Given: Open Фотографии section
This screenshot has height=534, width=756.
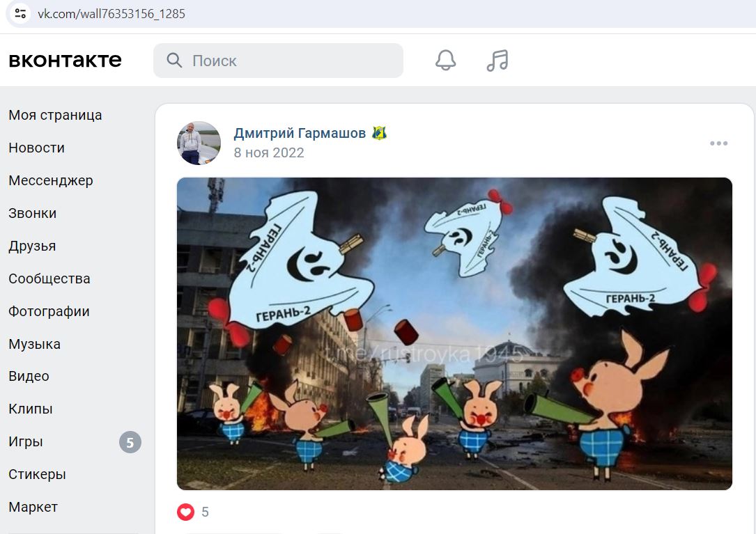Looking at the screenshot, I should (49, 311).
